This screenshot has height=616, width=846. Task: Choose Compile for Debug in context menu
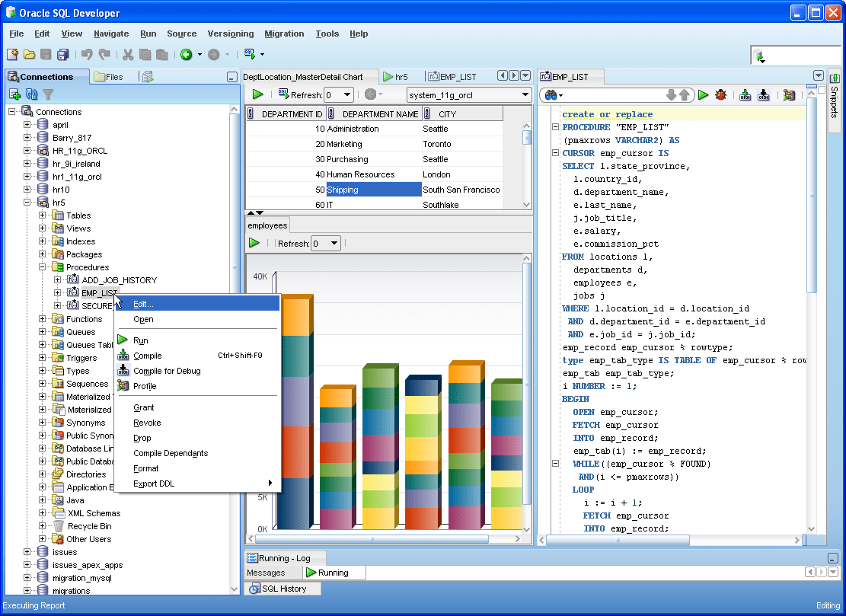[199, 371]
